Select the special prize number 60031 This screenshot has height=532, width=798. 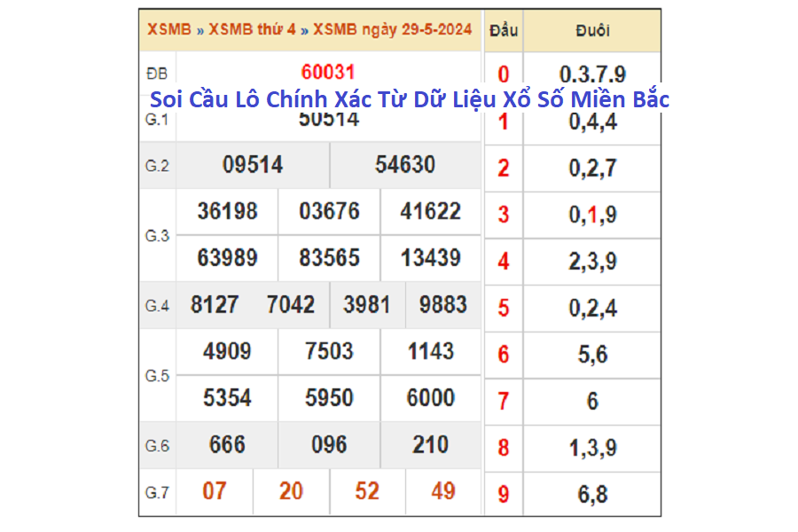pyautogui.click(x=328, y=72)
